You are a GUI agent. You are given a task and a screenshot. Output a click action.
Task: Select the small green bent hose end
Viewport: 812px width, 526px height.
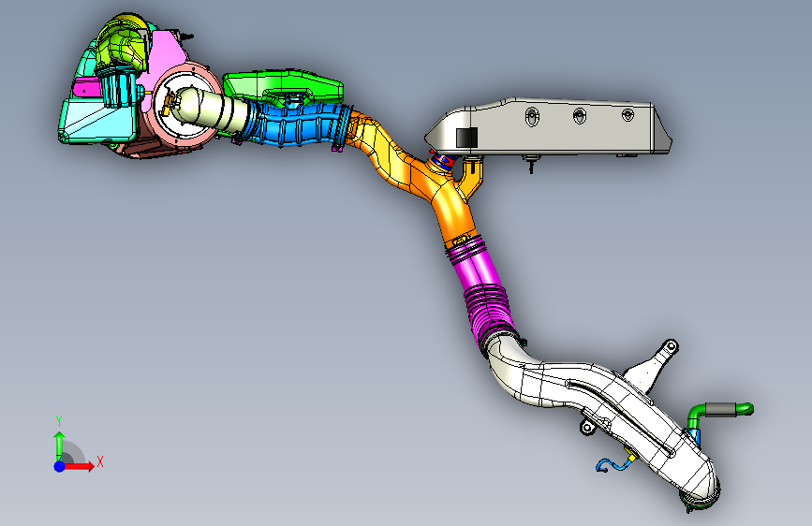(x=746, y=408)
